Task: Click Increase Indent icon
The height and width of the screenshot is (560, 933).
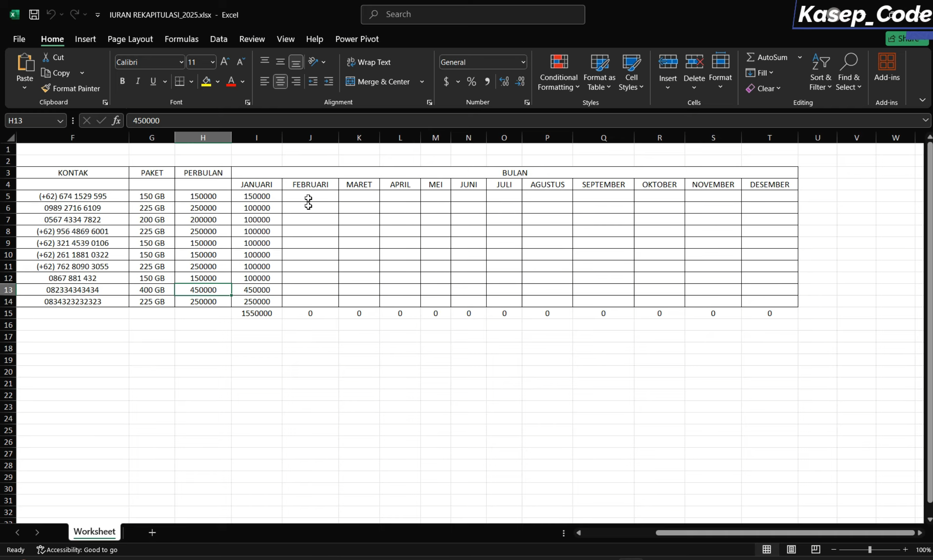Action: 329,81
